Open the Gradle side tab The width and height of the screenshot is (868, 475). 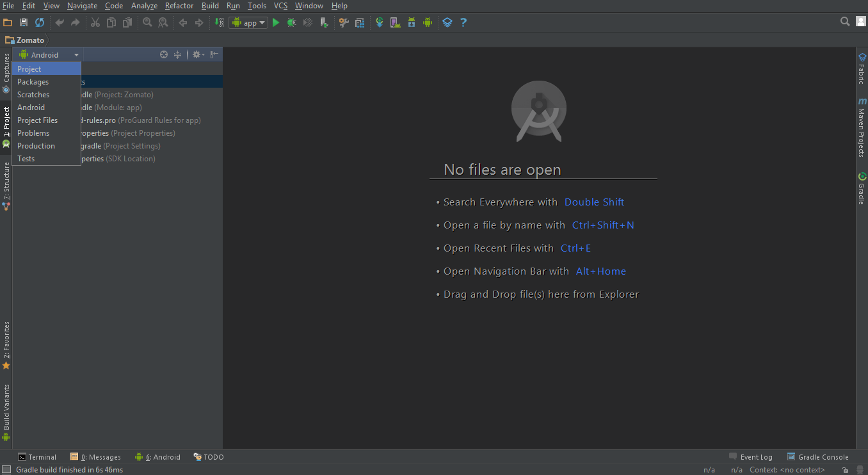pos(862,188)
